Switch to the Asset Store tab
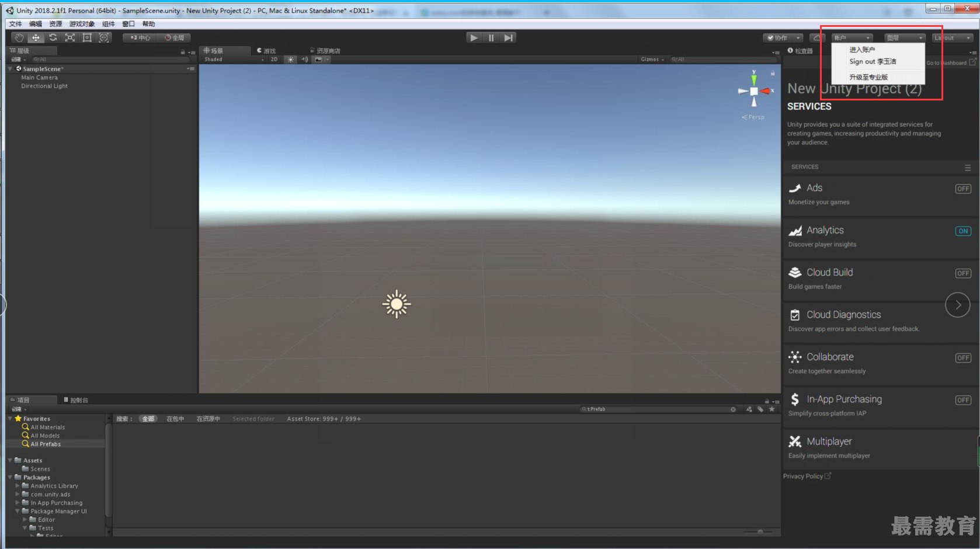The width and height of the screenshot is (980, 549). pos(325,51)
